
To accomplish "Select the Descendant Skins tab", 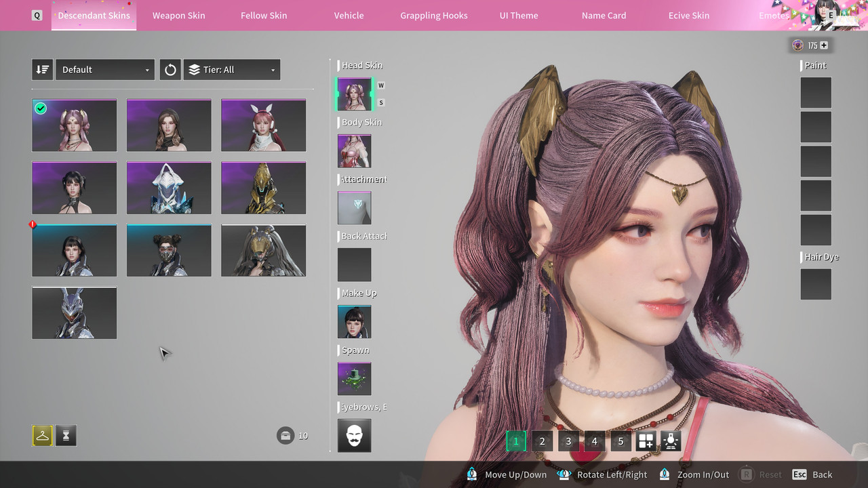I will (x=94, y=15).
